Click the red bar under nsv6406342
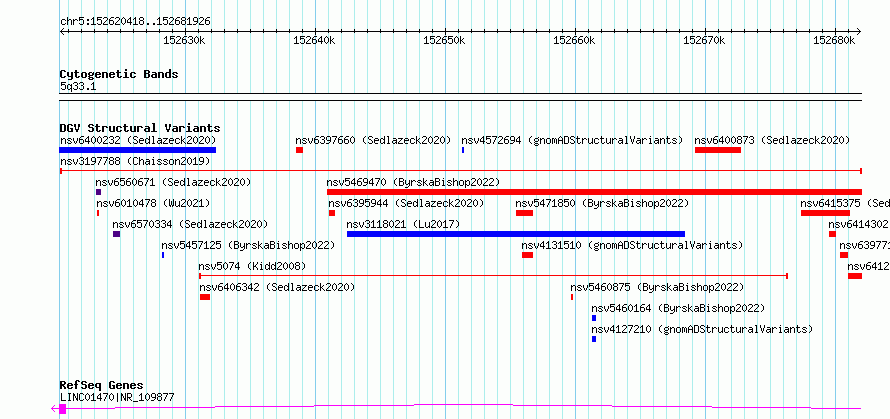 click(x=205, y=297)
